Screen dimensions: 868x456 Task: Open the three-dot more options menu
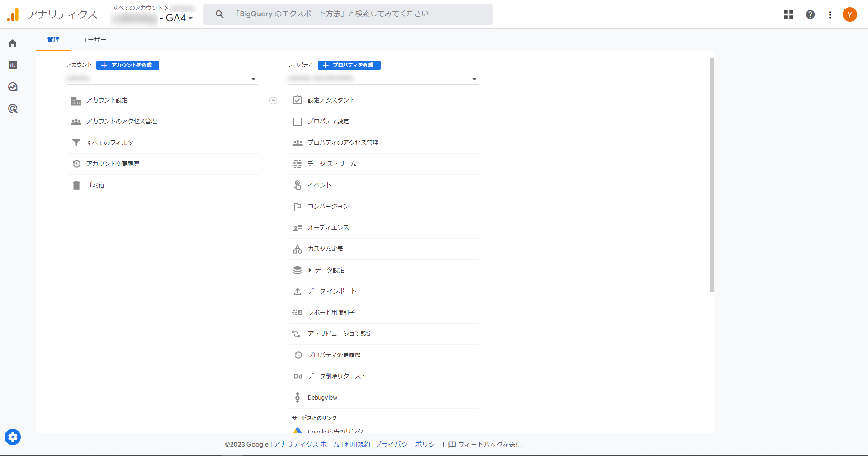830,14
